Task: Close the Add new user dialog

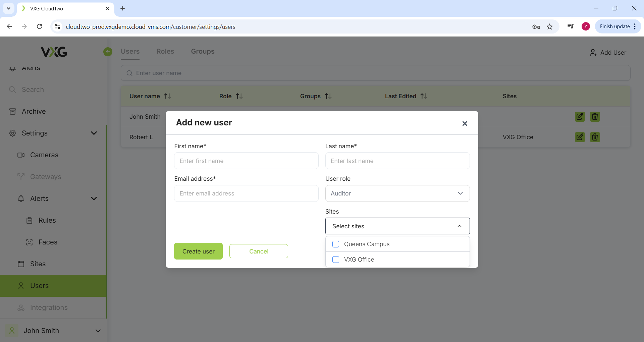Action: tap(465, 123)
